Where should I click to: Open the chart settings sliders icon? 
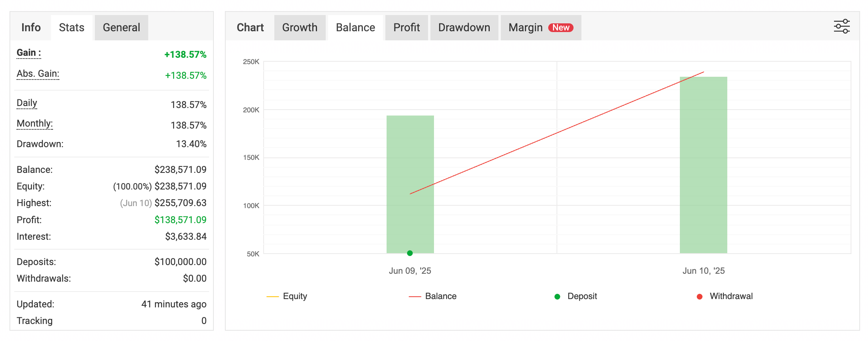tap(842, 27)
